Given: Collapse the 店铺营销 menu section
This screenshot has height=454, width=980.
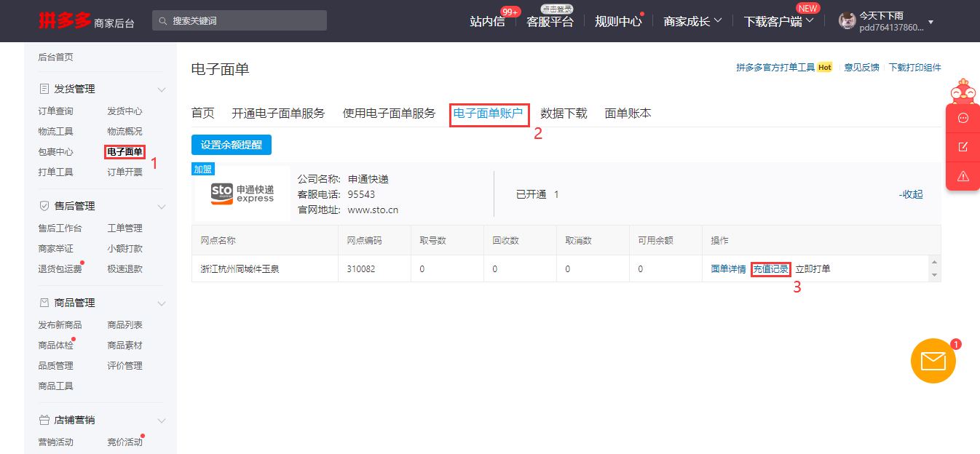Looking at the screenshot, I should (x=162, y=421).
